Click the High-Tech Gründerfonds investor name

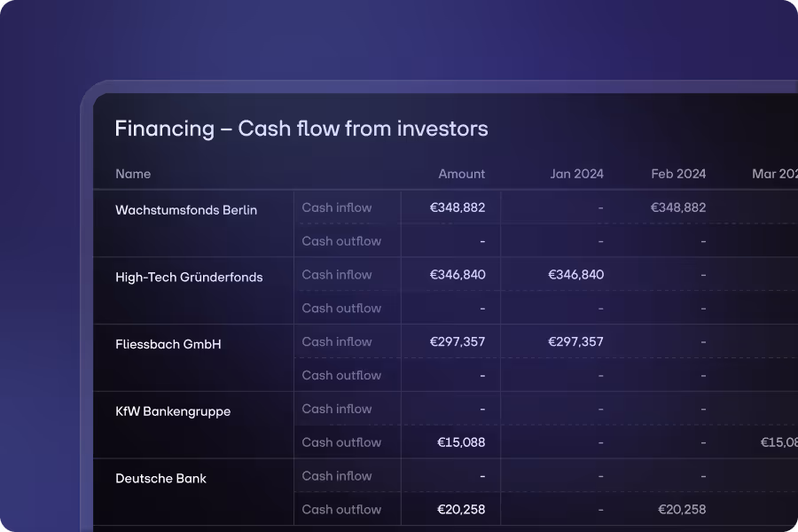tap(188, 277)
